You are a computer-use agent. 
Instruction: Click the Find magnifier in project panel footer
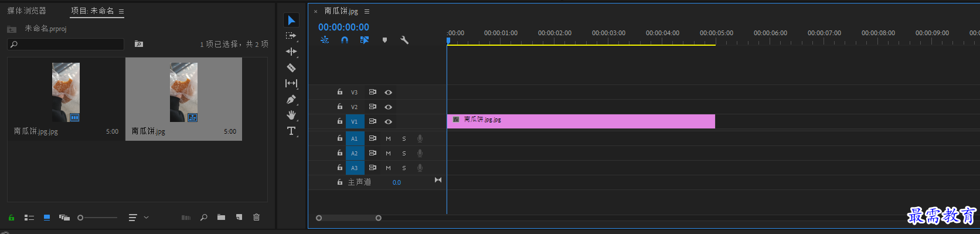(x=203, y=218)
